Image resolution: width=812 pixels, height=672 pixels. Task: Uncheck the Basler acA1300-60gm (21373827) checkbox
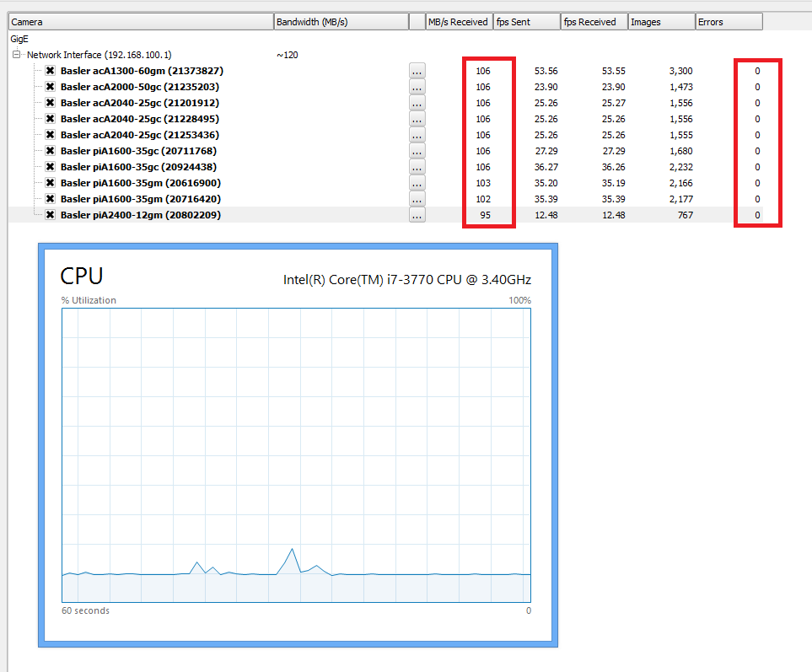51,71
